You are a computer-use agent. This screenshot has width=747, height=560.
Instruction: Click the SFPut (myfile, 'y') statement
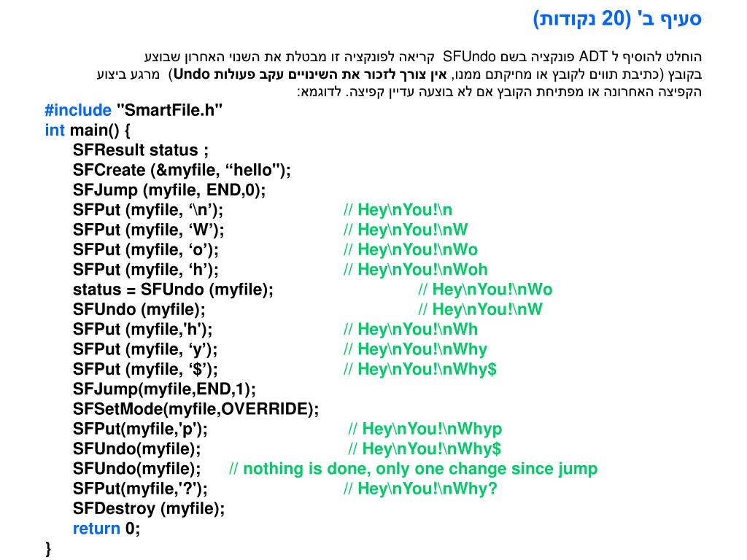click(x=145, y=349)
